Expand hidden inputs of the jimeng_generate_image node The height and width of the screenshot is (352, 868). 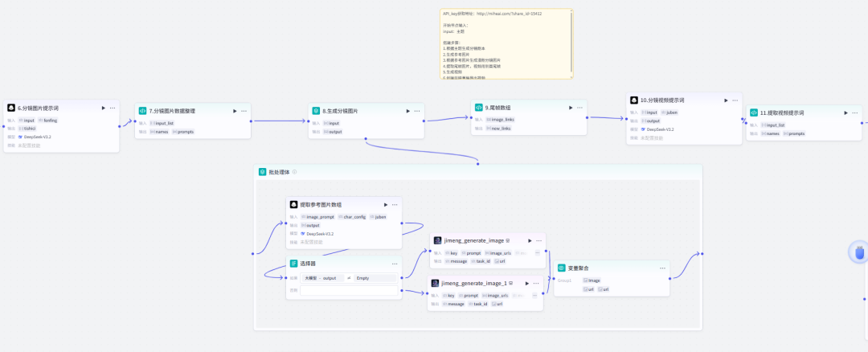[538, 253]
